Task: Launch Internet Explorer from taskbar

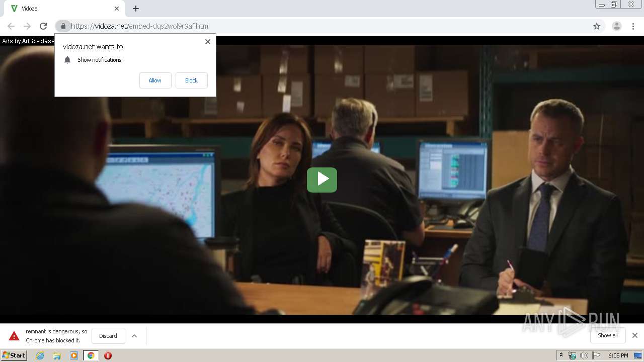Action: [x=40, y=355]
